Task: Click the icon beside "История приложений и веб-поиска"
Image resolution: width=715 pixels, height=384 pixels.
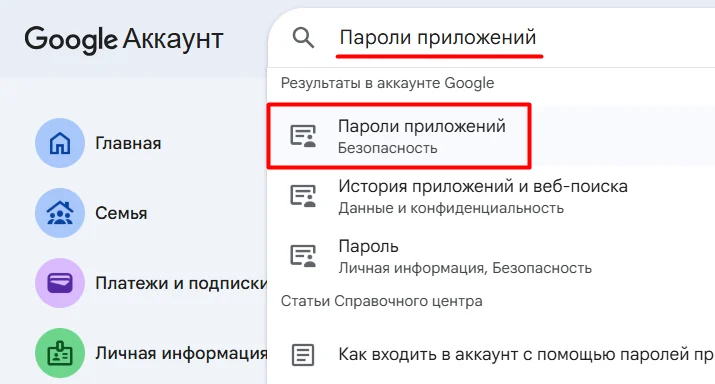Action: pyautogui.click(x=303, y=196)
